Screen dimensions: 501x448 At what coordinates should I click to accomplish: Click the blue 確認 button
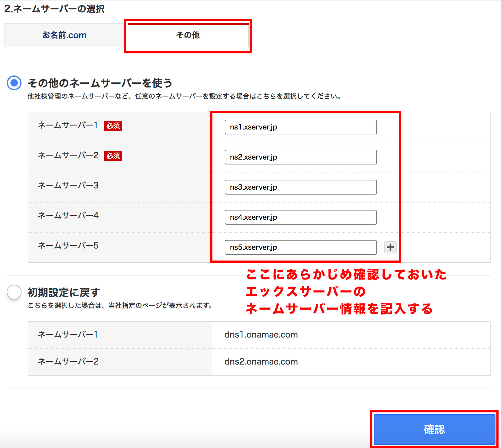[434, 429]
